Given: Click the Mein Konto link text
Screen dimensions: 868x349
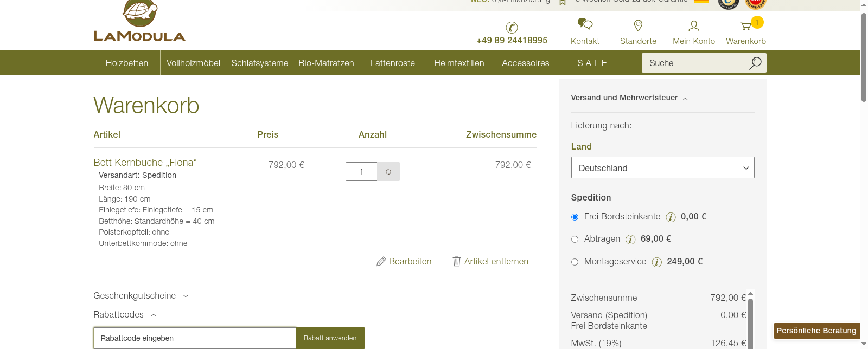Looking at the screenshot, I should pos(694,41).
